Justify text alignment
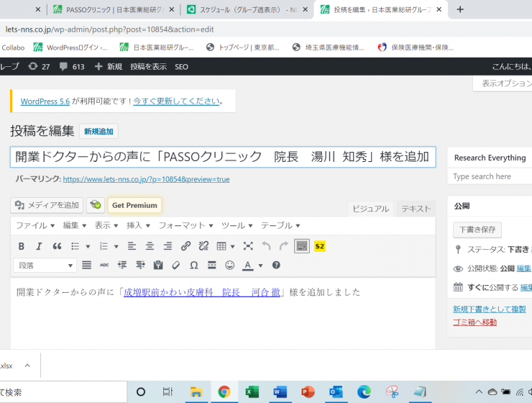The width and height of the screenshot is (532, 403). point(86,265)
